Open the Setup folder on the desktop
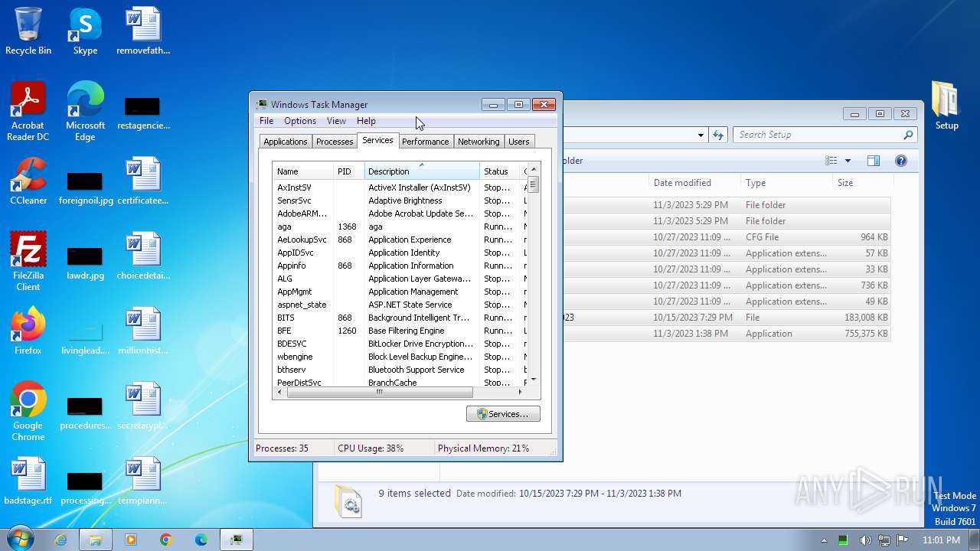Image resolution: width=980 pixels, height=551 pixels. point(946,106)
